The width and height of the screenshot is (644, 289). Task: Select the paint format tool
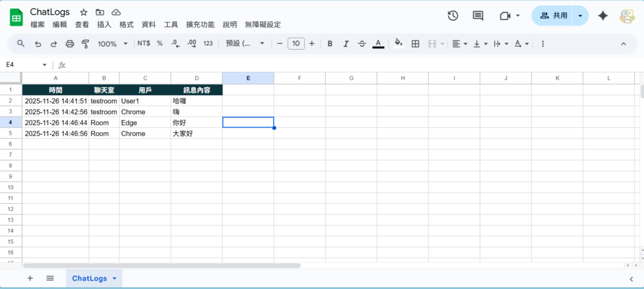(86, 43)
